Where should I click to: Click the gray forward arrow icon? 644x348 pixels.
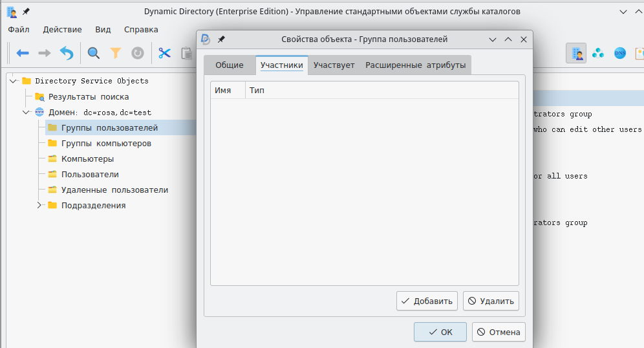[x=45, y=53]
